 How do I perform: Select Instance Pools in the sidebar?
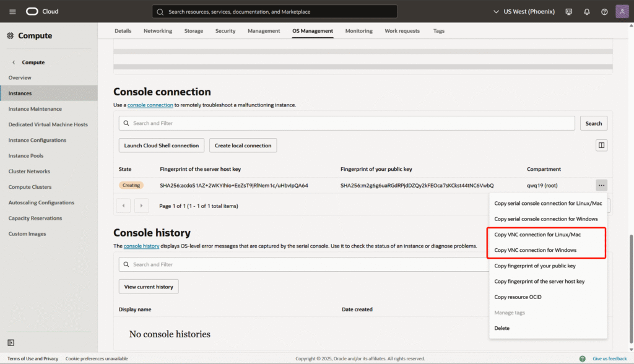click(25, 156)
